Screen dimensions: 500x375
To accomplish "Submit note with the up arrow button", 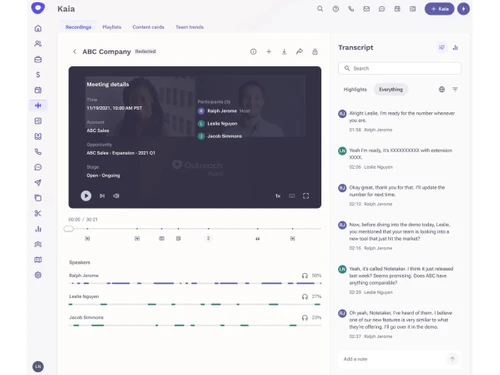I will click(452, 359).
